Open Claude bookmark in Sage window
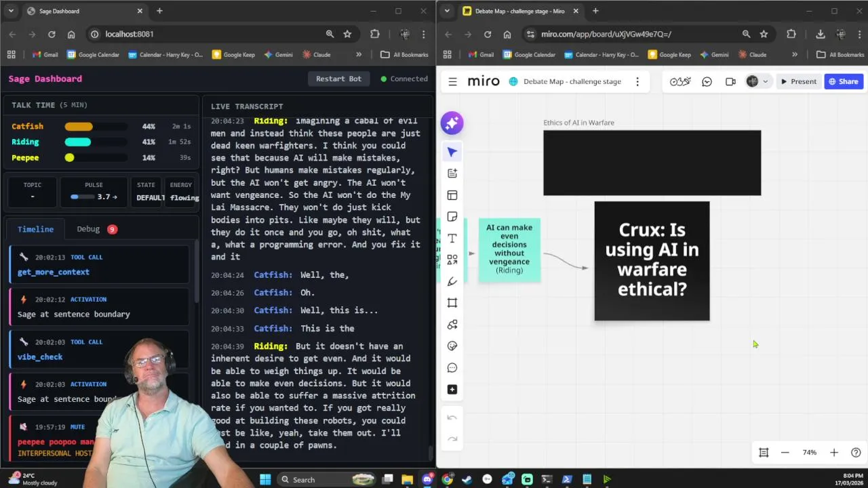The height and width of the screenshot is (488, 868). pyautogui.click(x=316, y=55)
